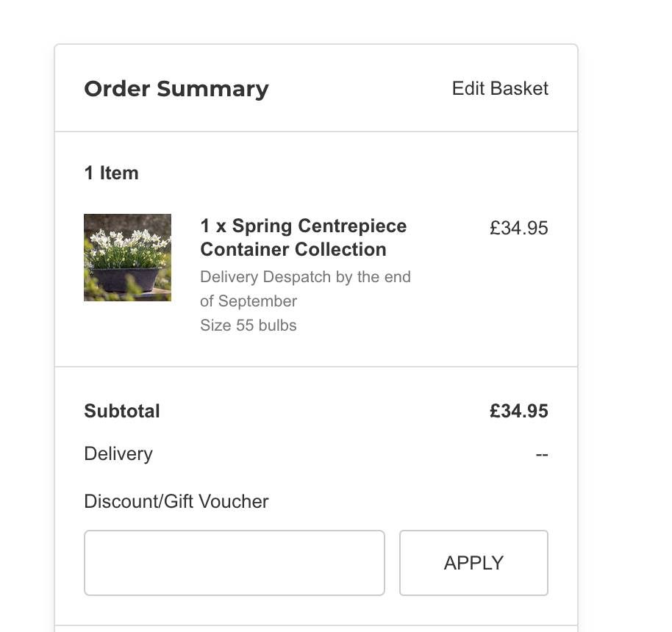Click the Delivery cost dashes placeholder

542,454
